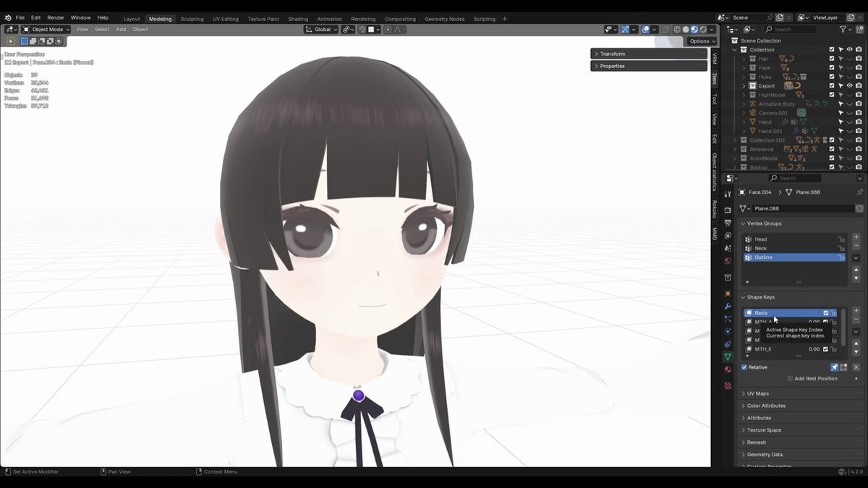Viewport: 868px width, 488px height.
Task: Toggle the Basis shape key checkbox
Action: pyautogui.click(x=825, y=313)
